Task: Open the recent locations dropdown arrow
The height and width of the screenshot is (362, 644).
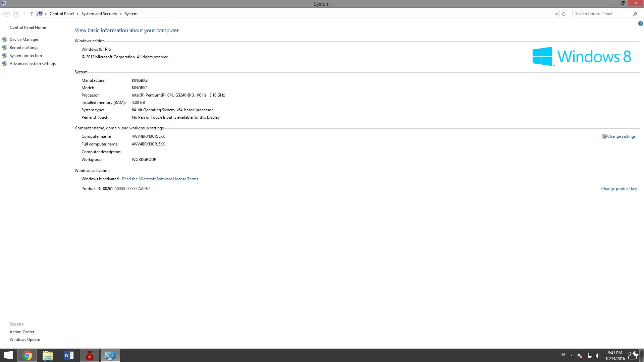Action: (24, 14)
